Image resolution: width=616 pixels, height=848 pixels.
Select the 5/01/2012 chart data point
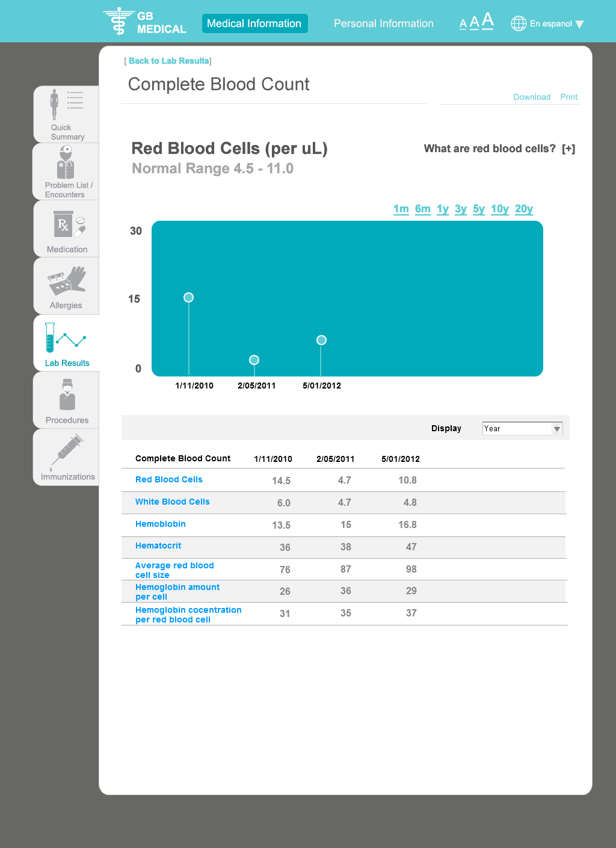click(322, 340)
